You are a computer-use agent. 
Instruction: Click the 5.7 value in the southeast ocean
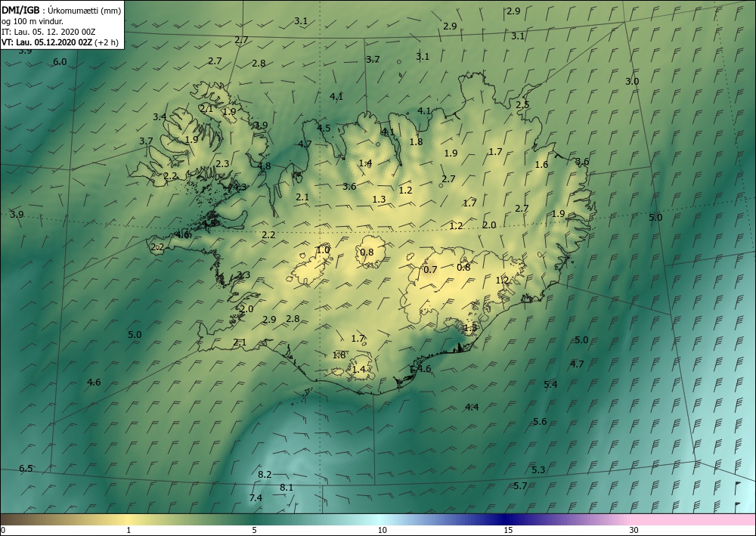[520, 486]
